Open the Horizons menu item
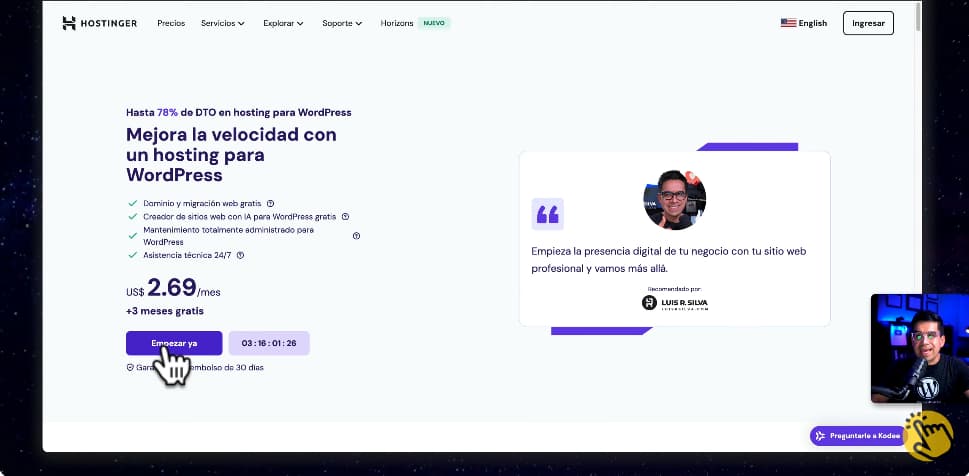The height and width of the screenshot is (476, 969). (x=397, y=23)
